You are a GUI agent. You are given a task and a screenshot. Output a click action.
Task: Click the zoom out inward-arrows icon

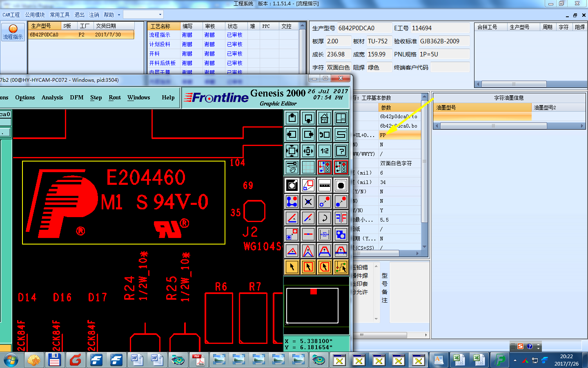(x=308, y=151)
